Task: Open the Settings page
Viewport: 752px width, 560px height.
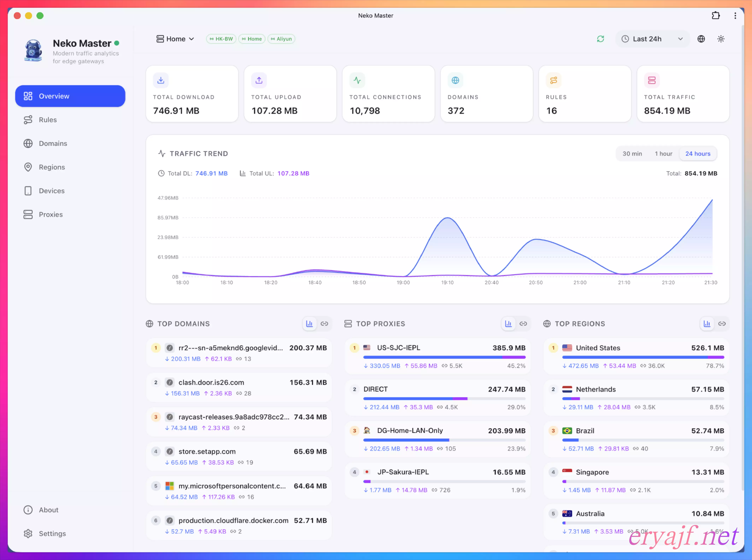Action: [52, 534]
